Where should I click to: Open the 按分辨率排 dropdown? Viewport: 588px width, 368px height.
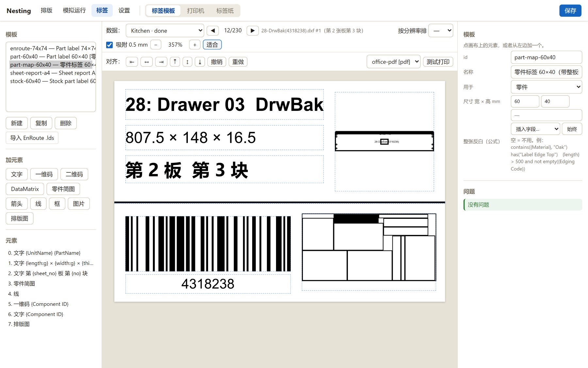(441, 31)
